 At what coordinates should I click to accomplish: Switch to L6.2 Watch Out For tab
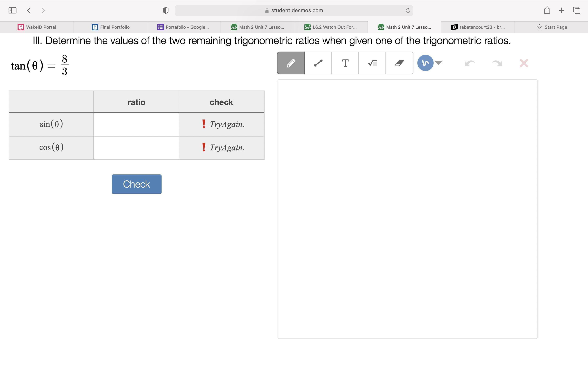[331, 27]
